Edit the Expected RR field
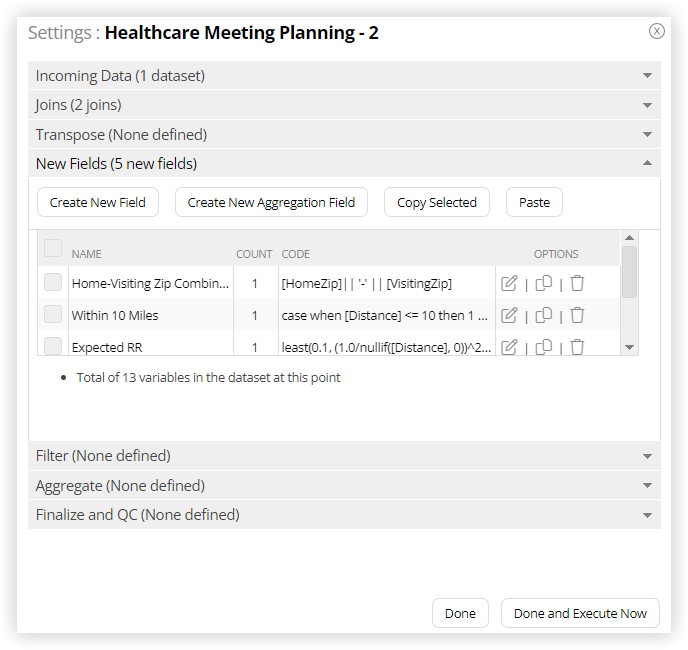 [x=509, y=347]
